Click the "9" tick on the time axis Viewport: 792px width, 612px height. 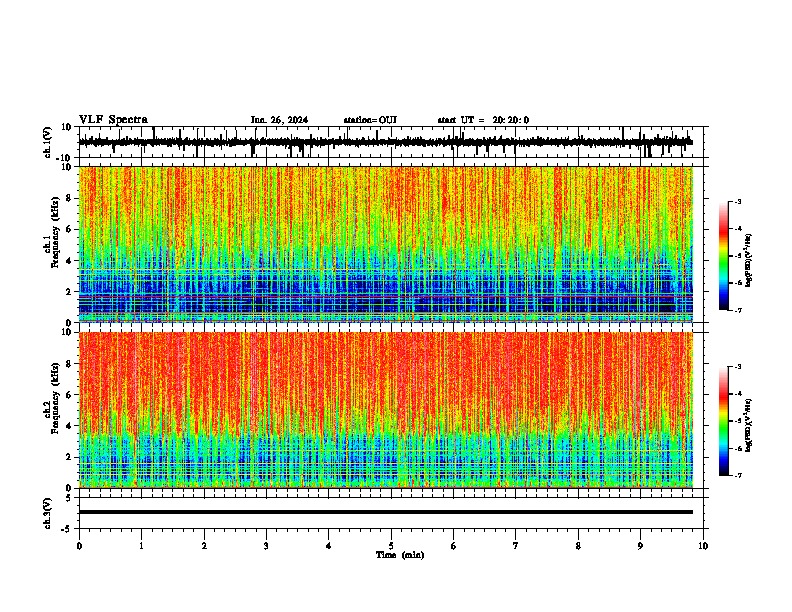click(x=640, y=546)
